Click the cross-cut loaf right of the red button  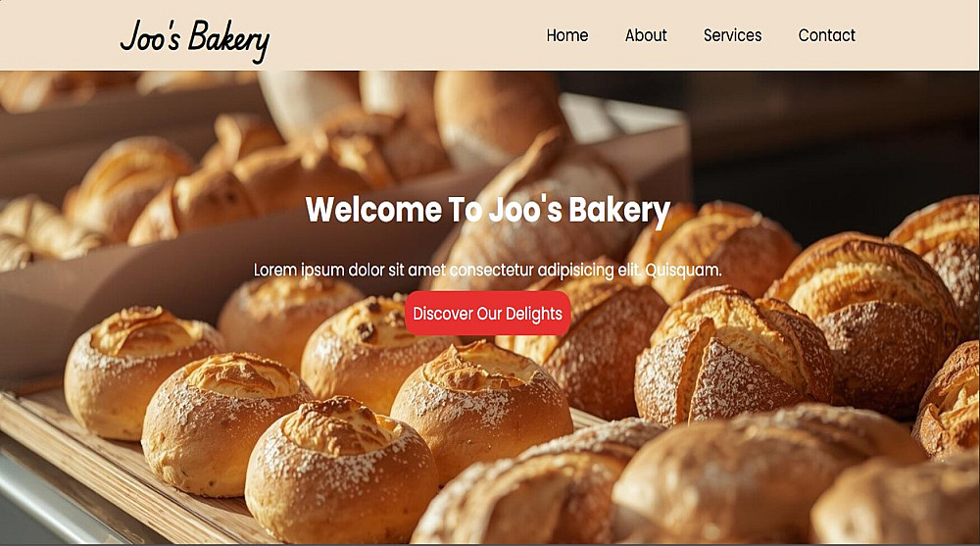point(732,353)
